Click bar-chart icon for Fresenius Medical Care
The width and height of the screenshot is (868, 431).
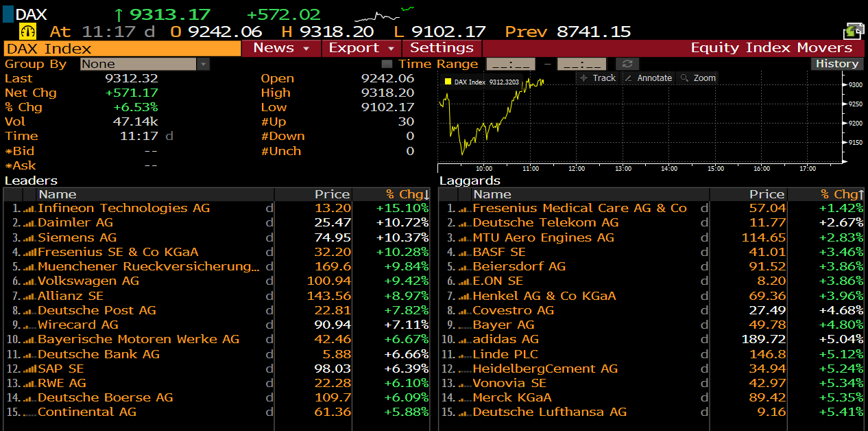pos(464,209)
